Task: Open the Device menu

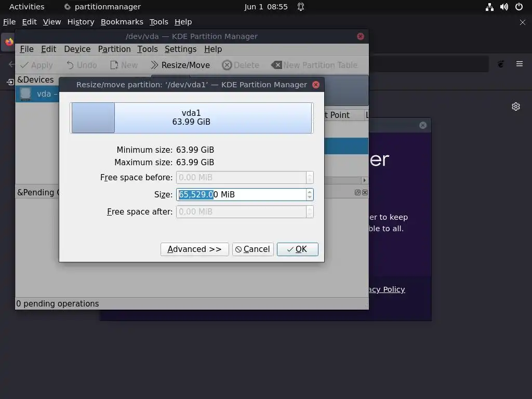Action: click(x=77, y=49)
